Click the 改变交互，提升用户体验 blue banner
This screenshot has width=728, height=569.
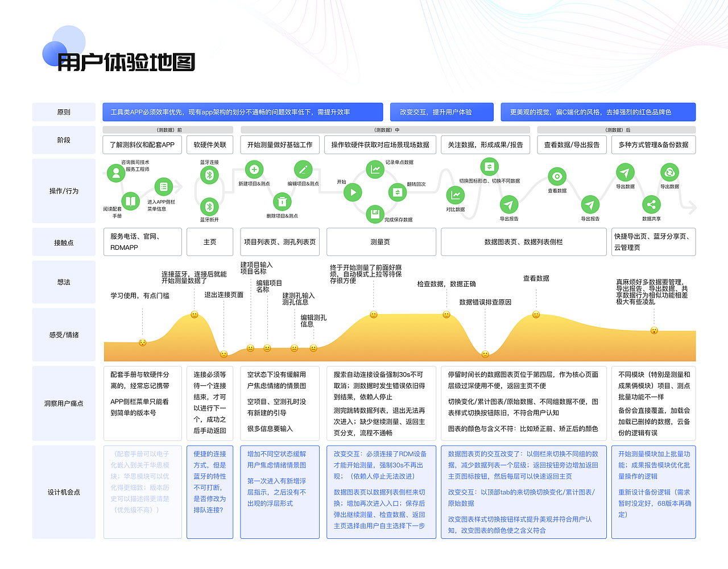(441, 112)
